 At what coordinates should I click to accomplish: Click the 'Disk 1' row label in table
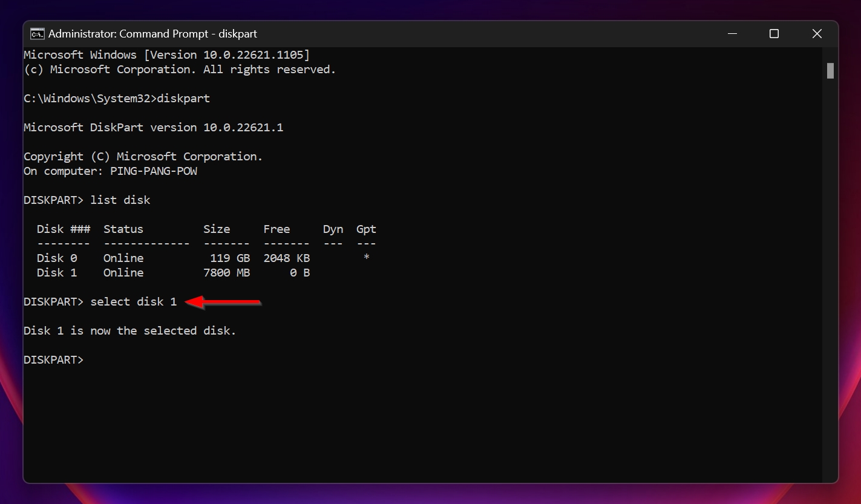57,273
